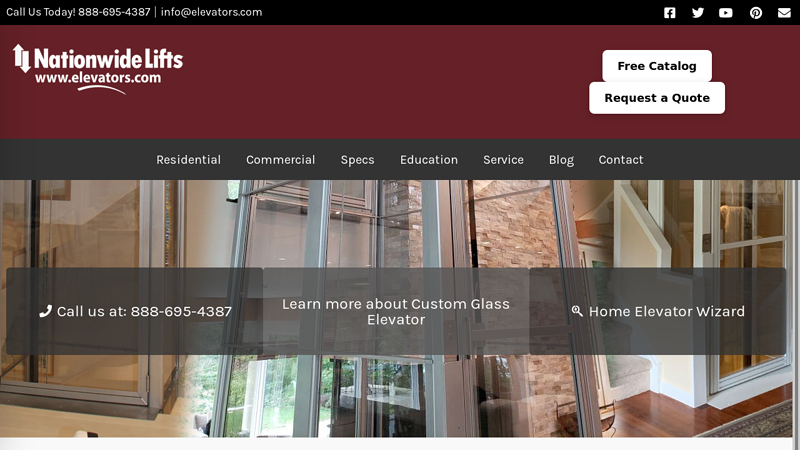Go to the Service menu item
Image resolution: width=800 pixels, height=450 pixels.
pyautogui.click(x=503, y=160)
